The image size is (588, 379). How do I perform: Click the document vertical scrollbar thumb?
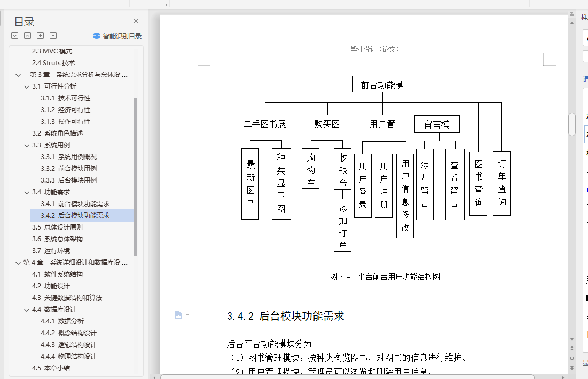point(572,124)
